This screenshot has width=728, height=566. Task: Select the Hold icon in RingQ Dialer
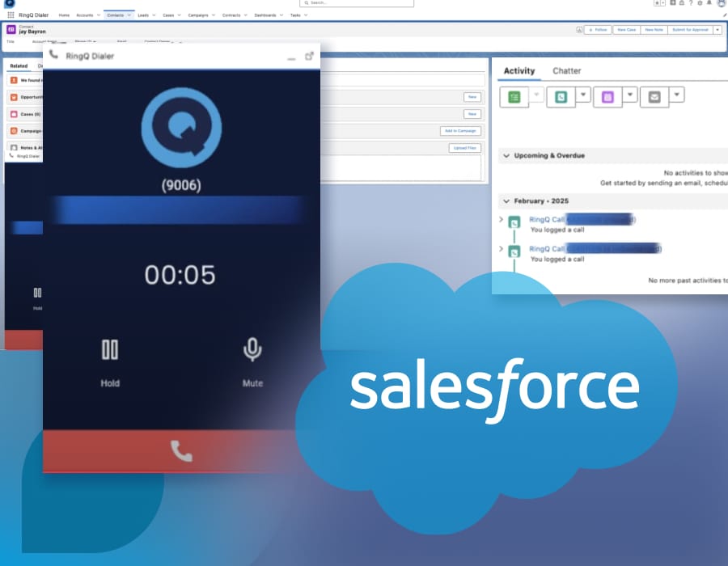[110, 350]
